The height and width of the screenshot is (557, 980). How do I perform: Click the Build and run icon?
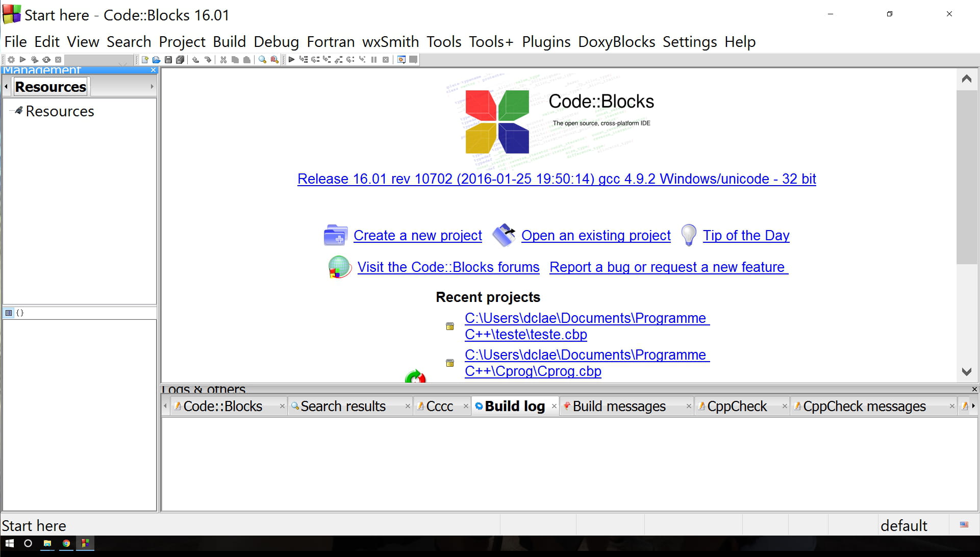coord(34,60)
